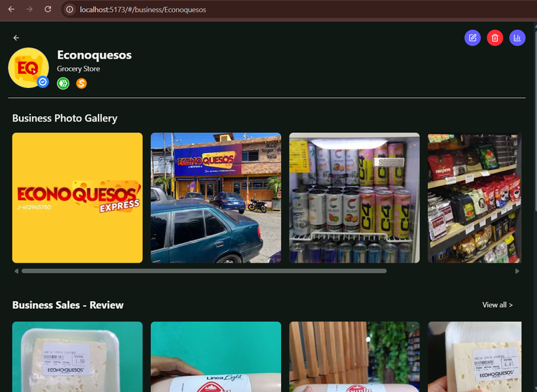Open the Econoquesos Express logo photo
Viewport: 537px width, 392px height.
(78, 198)
